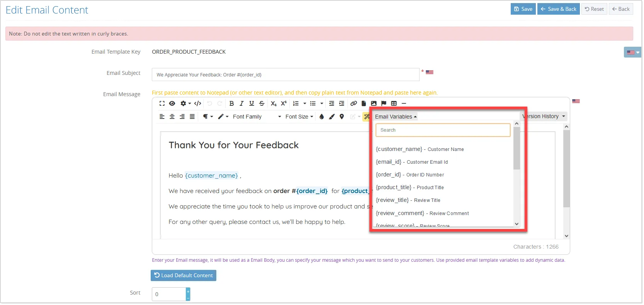This screenshot has width=644, height=305.
Task: Open the gear settings dropdown in editor
Action: pyautogui.click(x=186, y=103)
